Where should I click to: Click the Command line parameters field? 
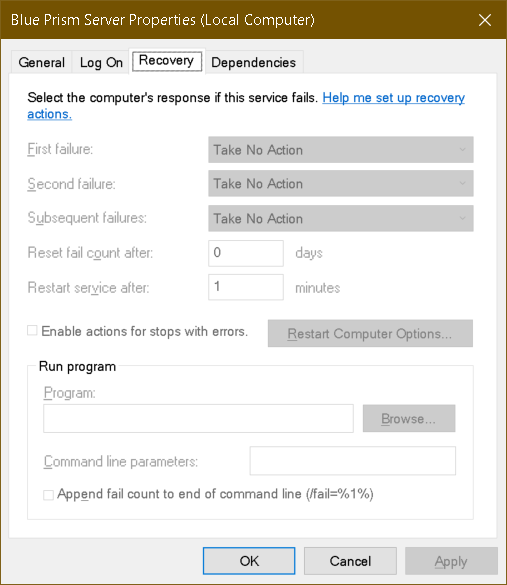tap(353, 461)
